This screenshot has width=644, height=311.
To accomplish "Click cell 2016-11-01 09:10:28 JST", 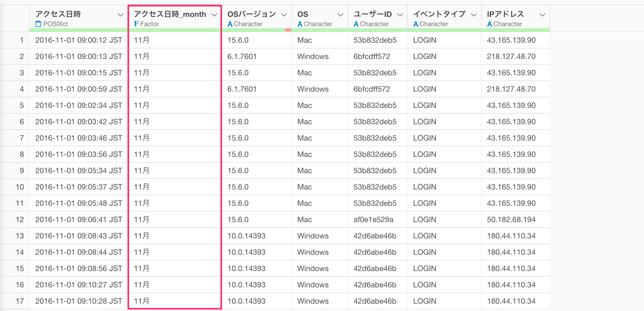I will pyautogui.click(x=79, y=301).
